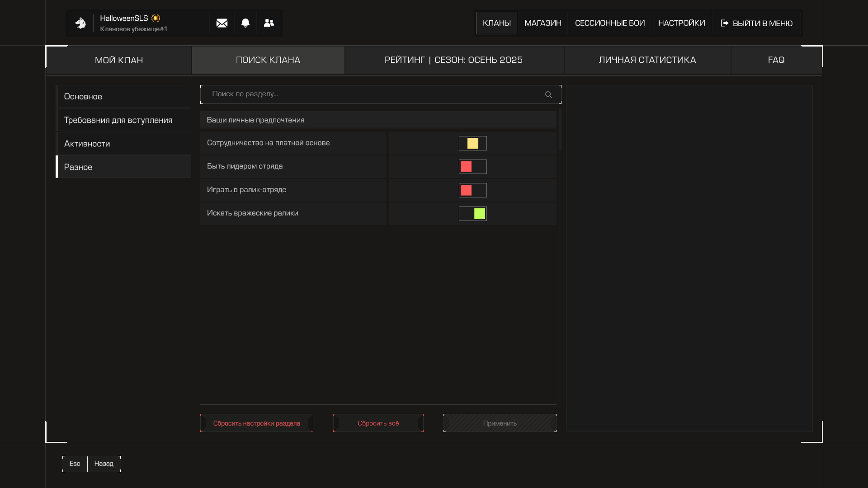Viewport: 868px width, 488px height.
Task: Open the mail envelope icon
Action: tap(222, 23)
